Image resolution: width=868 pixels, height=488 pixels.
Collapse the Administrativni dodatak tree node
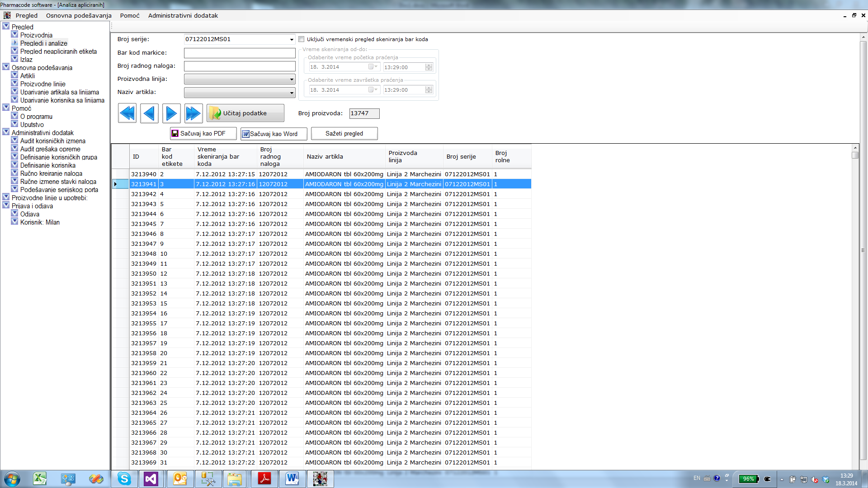click(x=6, y=132)
